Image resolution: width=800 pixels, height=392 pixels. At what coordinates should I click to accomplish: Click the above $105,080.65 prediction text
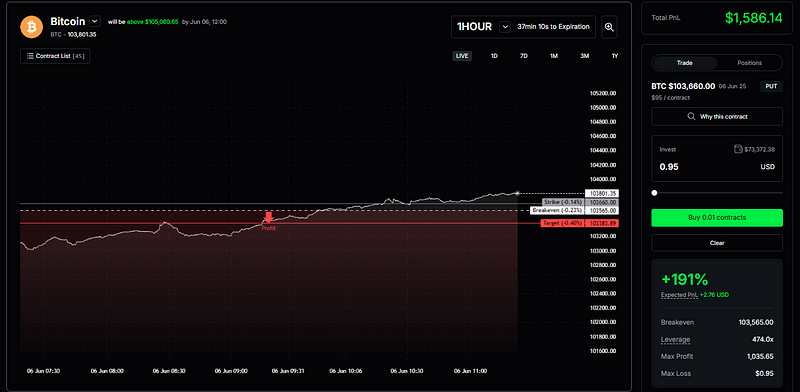[x=153, y=22]
